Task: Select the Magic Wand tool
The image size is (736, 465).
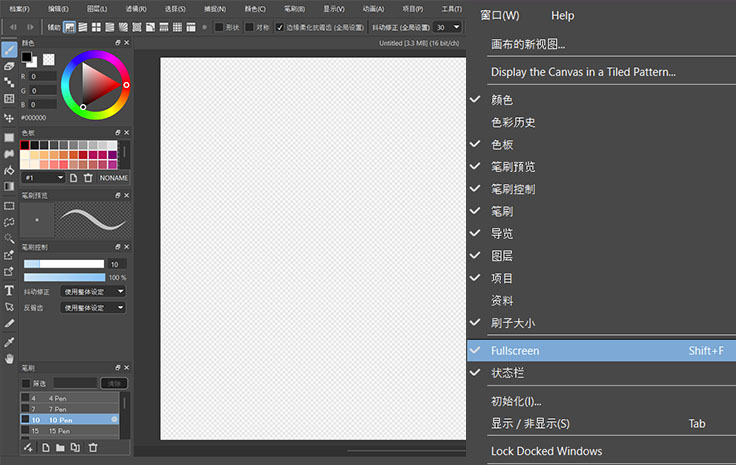Action: (9, 238)
